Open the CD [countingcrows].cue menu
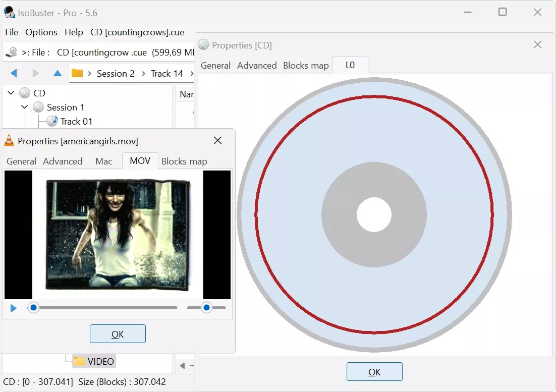Screen dimensions: 556x392 tap(137, 32)
